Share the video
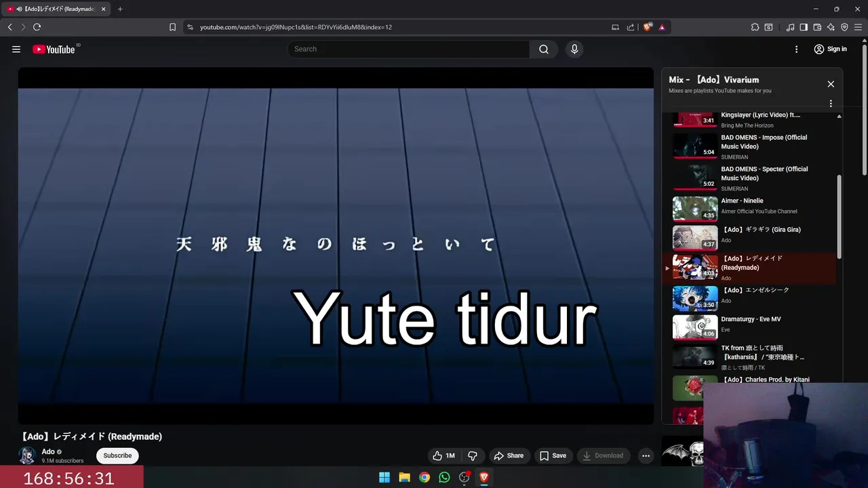The height and width of the screenshot is (488, 868). pyautogui.click(x=509, y=455)
